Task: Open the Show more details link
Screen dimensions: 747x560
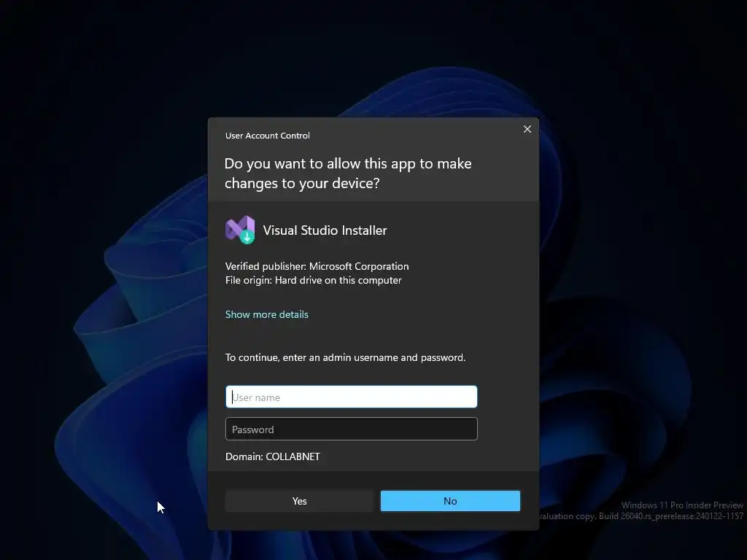Action: click(267, 314)
